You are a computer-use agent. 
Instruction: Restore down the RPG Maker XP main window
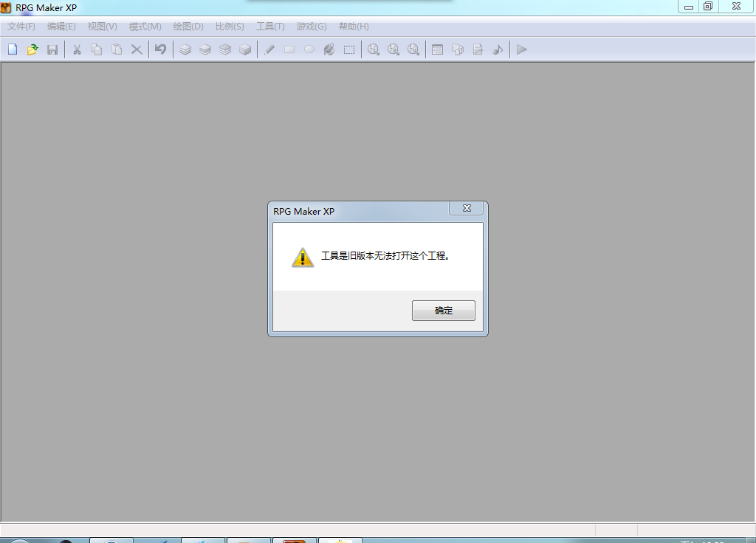(x=708, y=7)
